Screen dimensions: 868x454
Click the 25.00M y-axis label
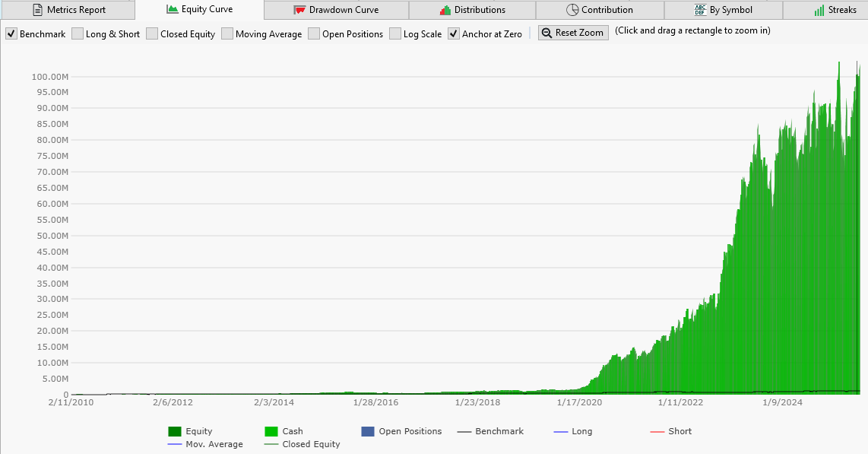click(52, 315)
